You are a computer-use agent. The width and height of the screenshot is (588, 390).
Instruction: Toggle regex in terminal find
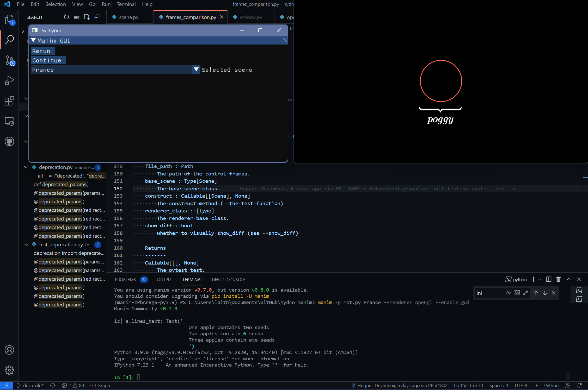pos(526,293)
